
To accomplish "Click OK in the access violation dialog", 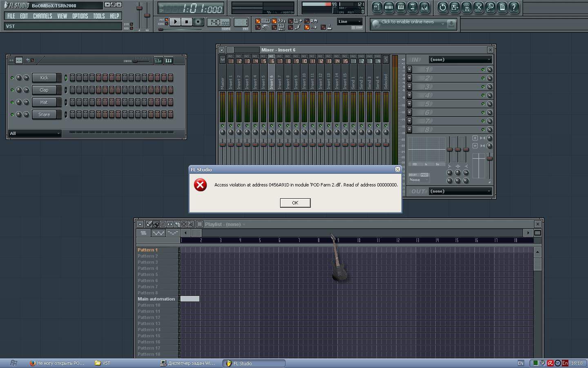I will pyautogui.click(x=295, y=203).
